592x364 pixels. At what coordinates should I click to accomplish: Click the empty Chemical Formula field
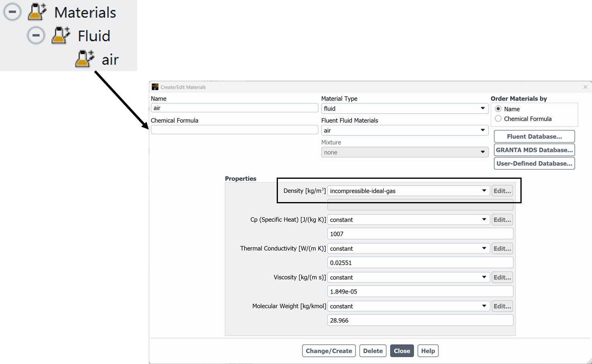234,130
